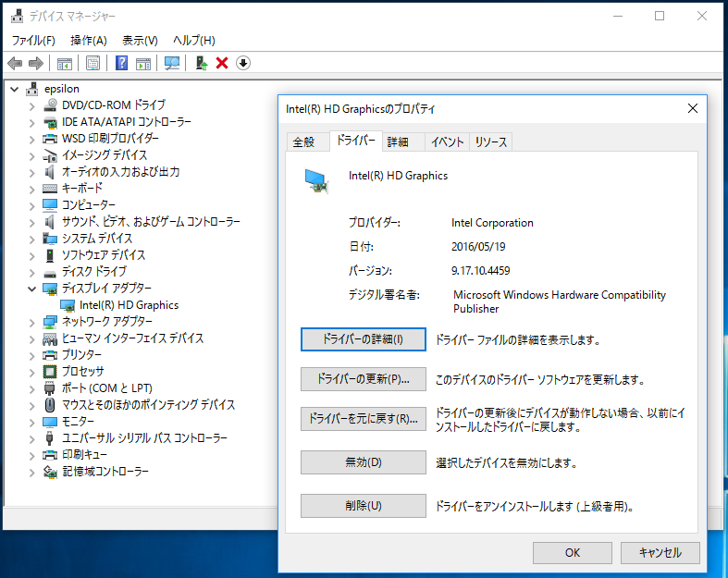Expand the DVD/CD-ROM ドライブ node

tap(32, 105)
